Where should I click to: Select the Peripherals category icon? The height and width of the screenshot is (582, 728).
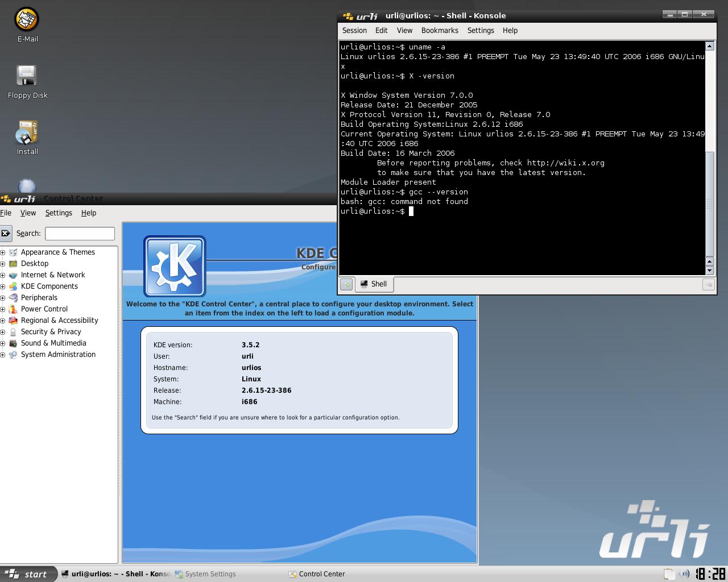(x=13, y=298)
